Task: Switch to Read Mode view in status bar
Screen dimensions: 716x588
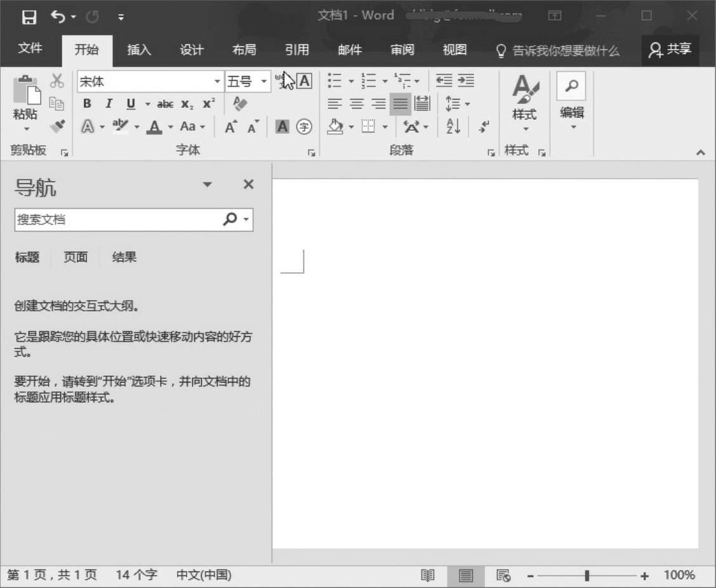Action: tap(428, 575)
